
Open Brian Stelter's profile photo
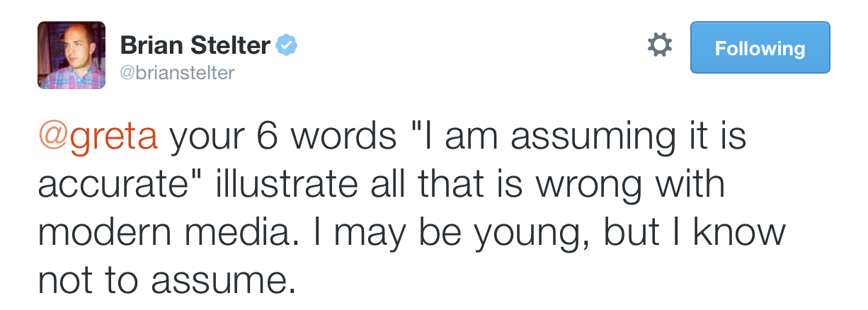tap(72, 55)
